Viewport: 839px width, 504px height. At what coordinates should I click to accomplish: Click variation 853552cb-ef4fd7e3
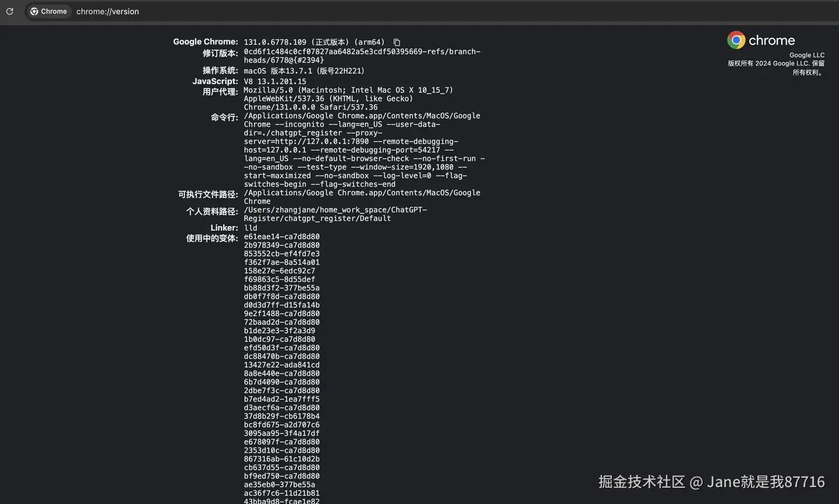click(281, 253)
